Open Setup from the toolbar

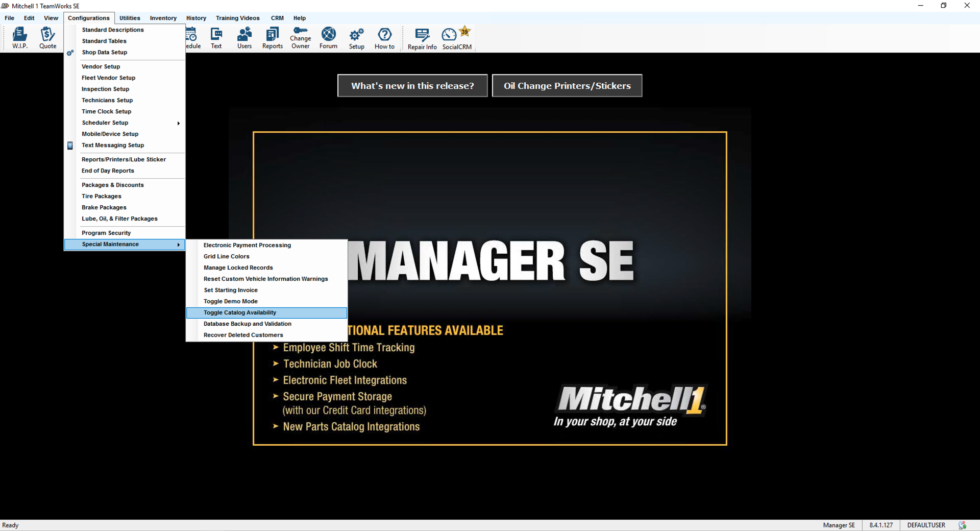356,37
